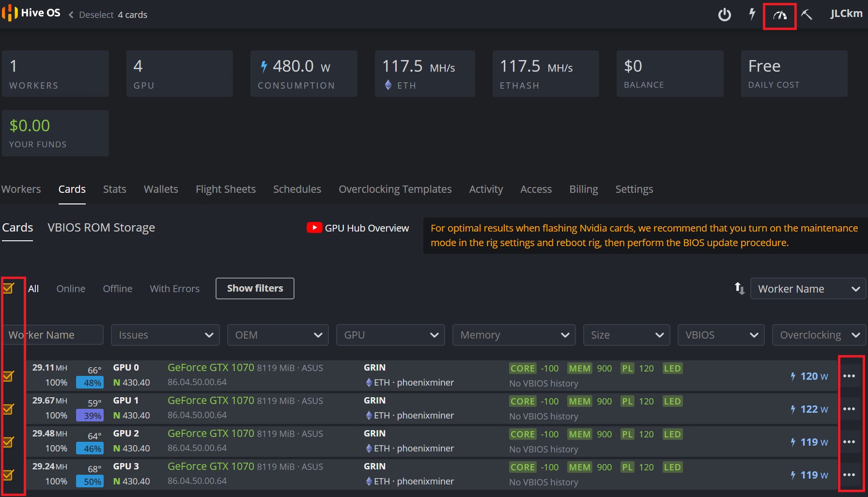The height and width of the screenshot is (497, 868).
Task: Expand the Issues filter dropdown
Action: (165, 335)
